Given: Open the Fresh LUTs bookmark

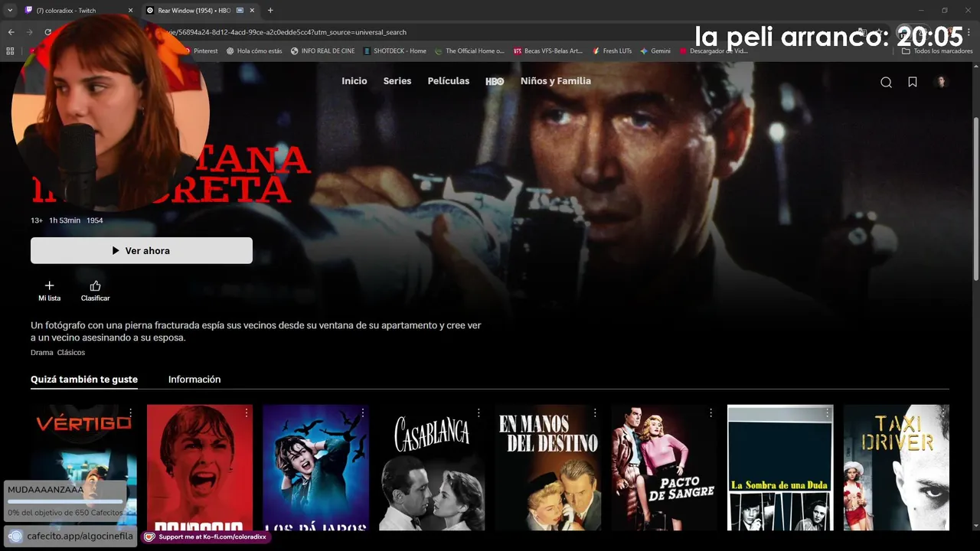Looking at the screenshot, I should coord(612,51).
